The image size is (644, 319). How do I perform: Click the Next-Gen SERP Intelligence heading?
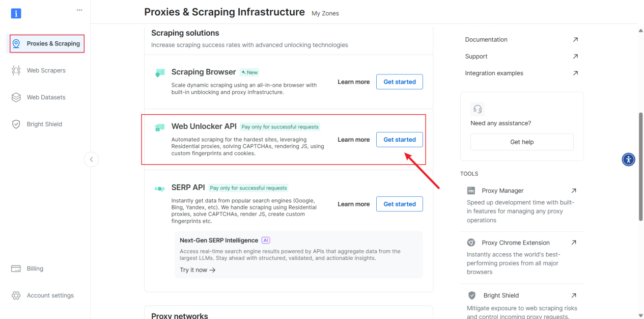pos(219,240)
